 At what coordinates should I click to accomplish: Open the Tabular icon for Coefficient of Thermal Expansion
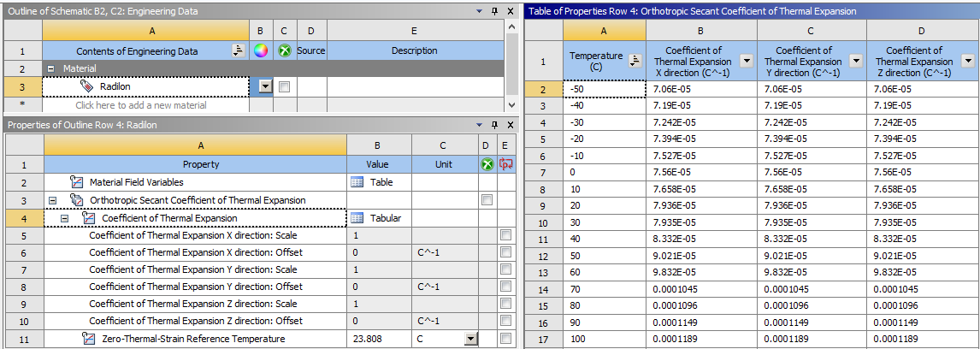click(357, 217)
